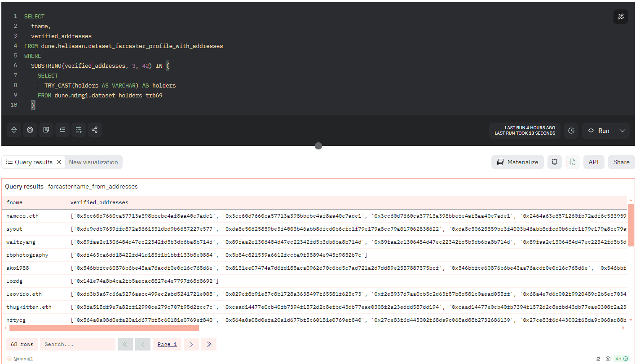The height and width of the screenshot is (364, 640).
Task: Go to last page double-chevron button
Action: point(209,344)
